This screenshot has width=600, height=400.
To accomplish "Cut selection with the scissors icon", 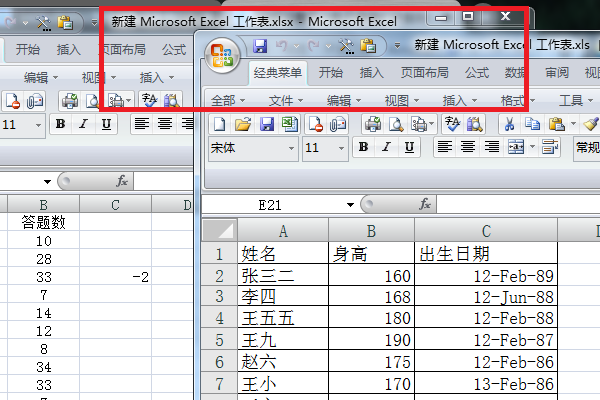I will [x=509, y=124].
